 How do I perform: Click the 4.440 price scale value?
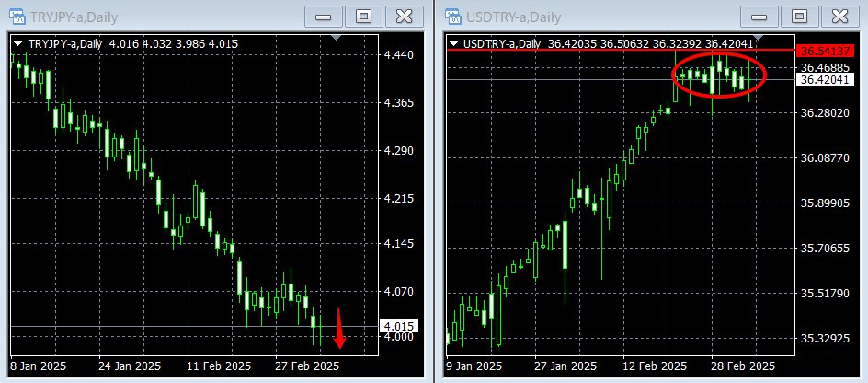[397, 55]
